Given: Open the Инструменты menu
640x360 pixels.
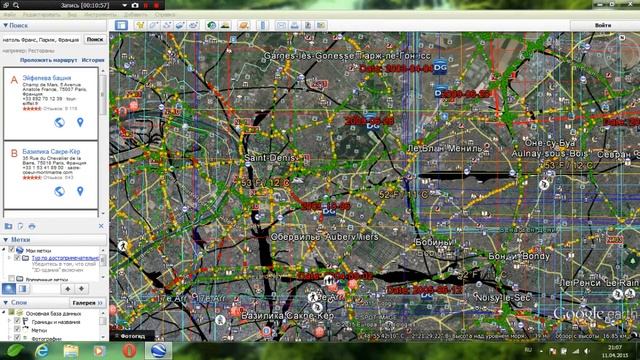Looking at the screenshot, I should [x=100, y=15].
